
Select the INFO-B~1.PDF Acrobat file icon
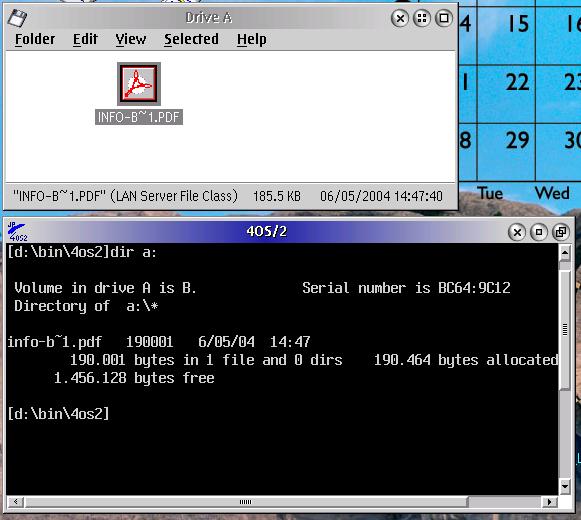[x=139, y=84]
